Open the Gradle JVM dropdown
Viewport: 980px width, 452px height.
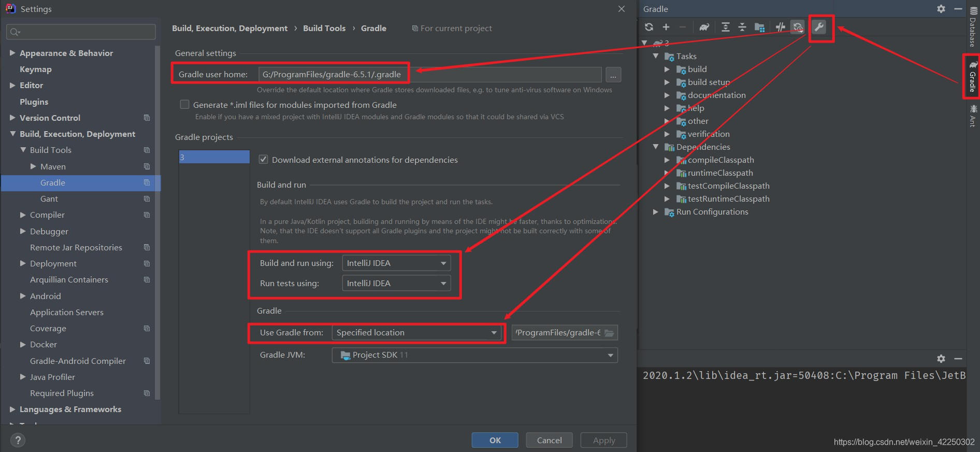474,355
